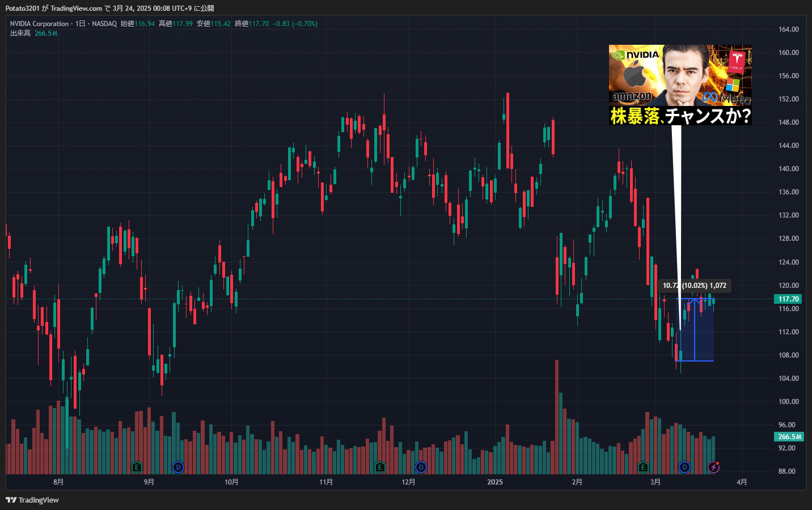Viewport: 812px width, 510px height.
Task: Click the TradingView.com text in the header
Action: pos(76,8)
